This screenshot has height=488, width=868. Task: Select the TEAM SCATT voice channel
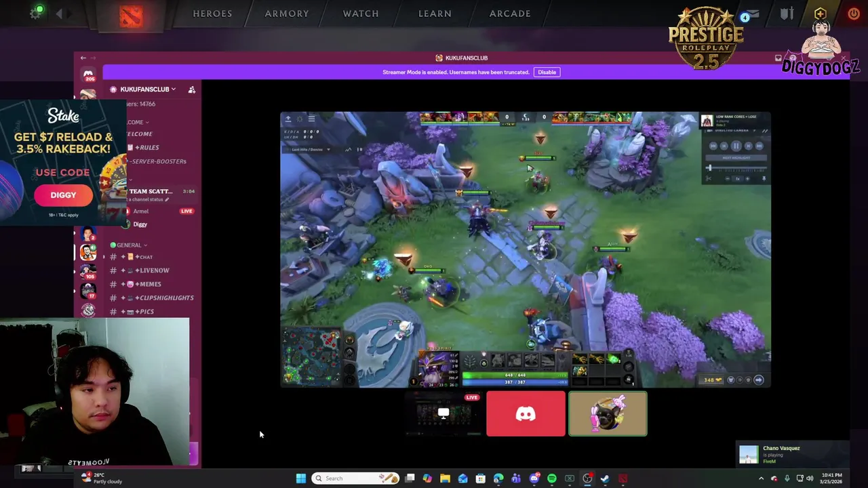click(151, 191)
